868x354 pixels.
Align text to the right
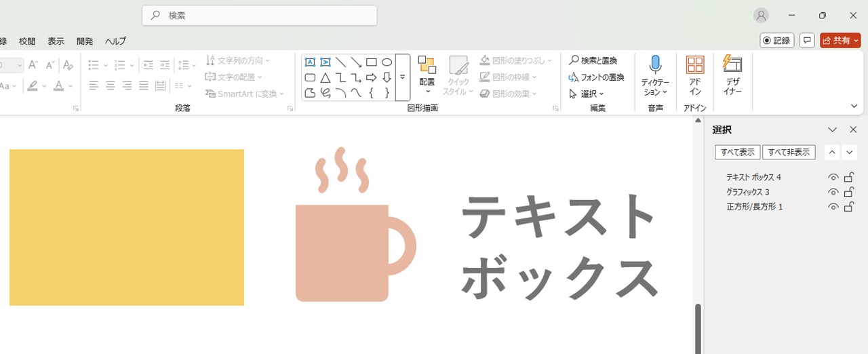pos(127,85)
